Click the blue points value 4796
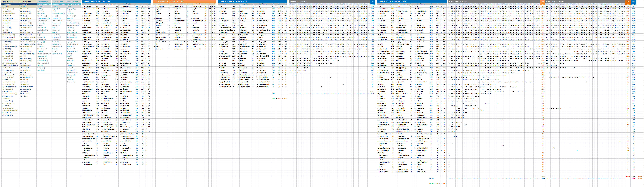Screen dimensions: 644x187 click(x=432, y=11)
